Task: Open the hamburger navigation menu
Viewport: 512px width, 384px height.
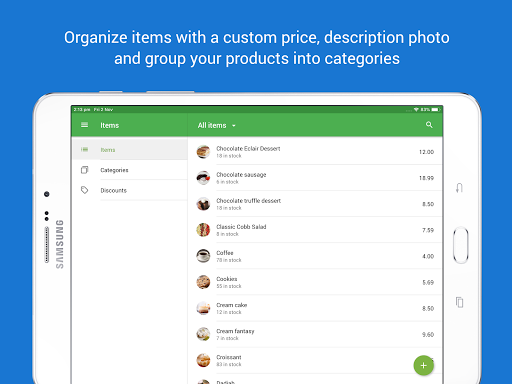Action: pyautogui.click(x=84, y=125)
